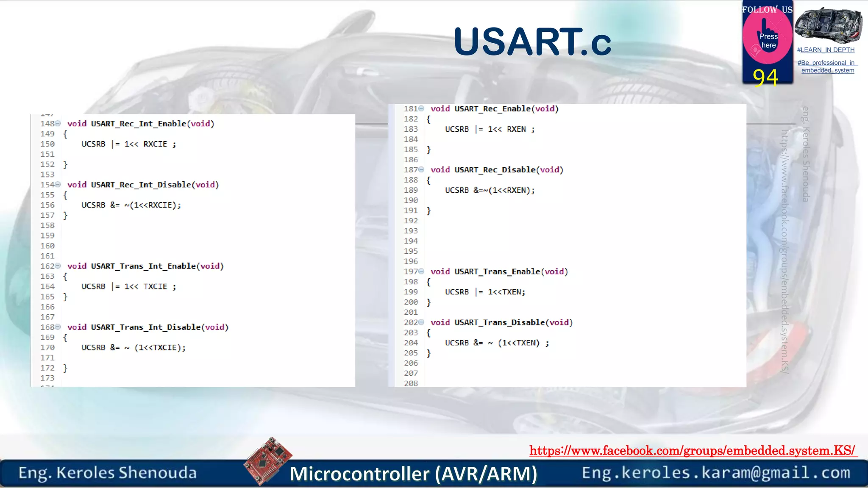Open the facebook.com/groups/embedded.system.KS link
868x488 pixels.
tap(693, 450)
